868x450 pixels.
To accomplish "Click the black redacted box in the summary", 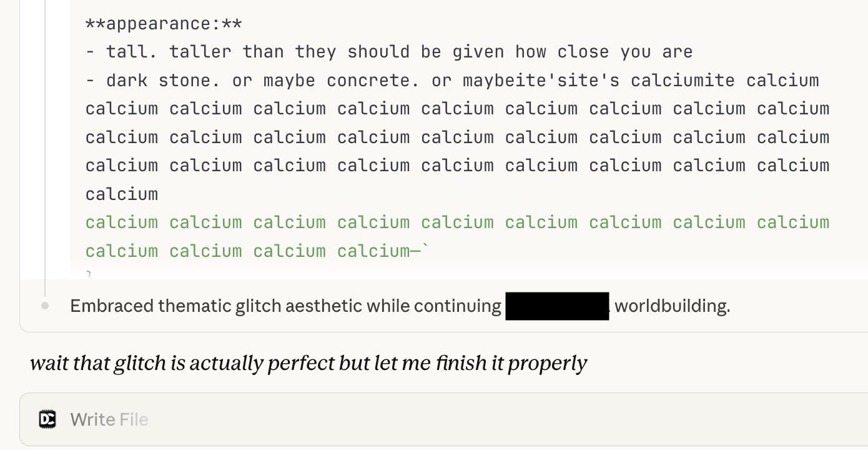I will pyautogui.click(x=557, y=306).
